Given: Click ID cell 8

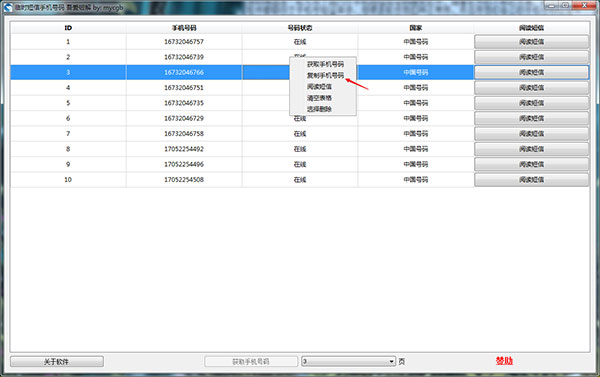Looking at the screenshot, I should point(68,149).
